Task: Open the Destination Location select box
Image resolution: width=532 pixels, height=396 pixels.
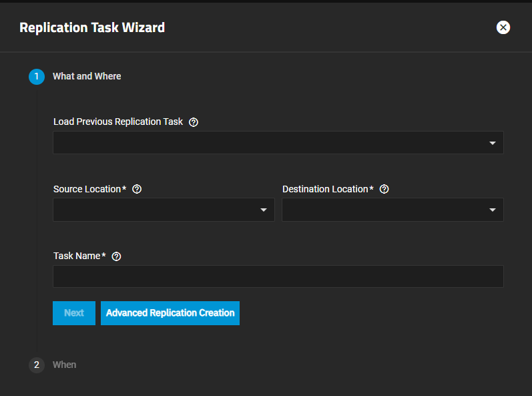Action: 384,210
